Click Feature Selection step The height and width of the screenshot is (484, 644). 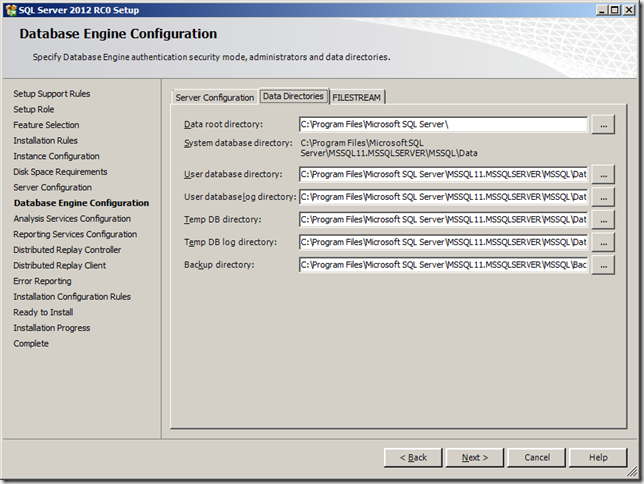[x=46, y=125]
